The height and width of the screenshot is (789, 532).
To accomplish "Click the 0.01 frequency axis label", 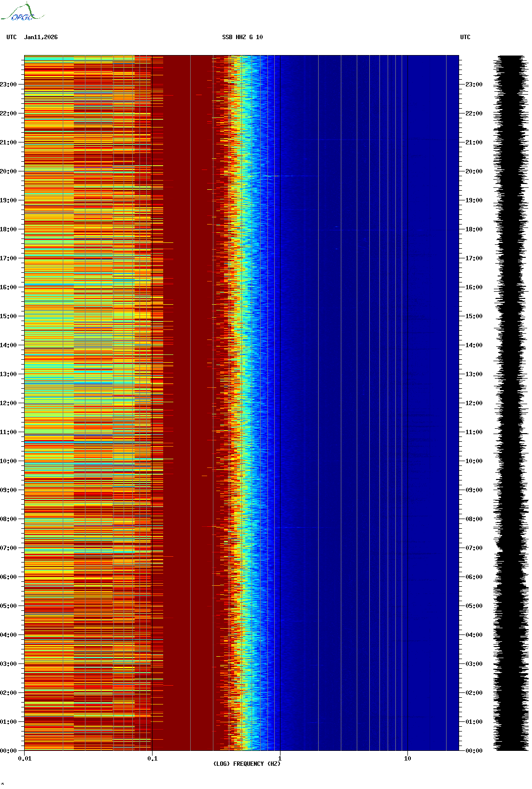I will [25, 759].
